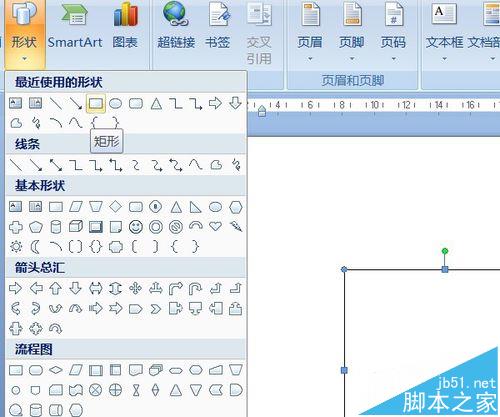This screenshot has height=417, width=500.
Task: Pick the Oval in recently used shapes
Action: pos(116,104)
